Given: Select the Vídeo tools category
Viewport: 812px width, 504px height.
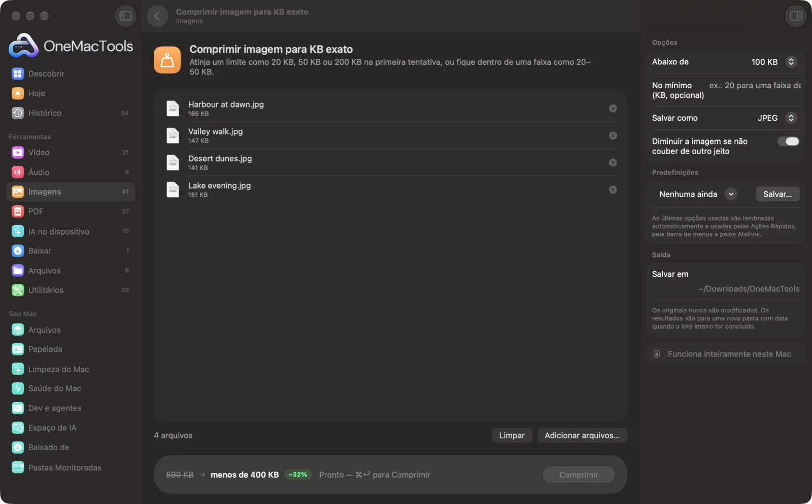Looking at the screenshot, I should pyautogui.click(x=71, y=152).
